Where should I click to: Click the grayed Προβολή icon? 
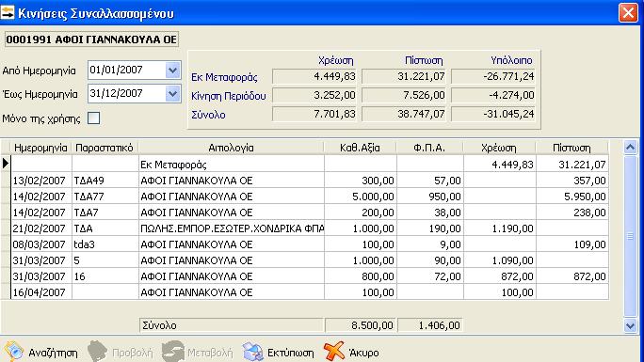97,352
